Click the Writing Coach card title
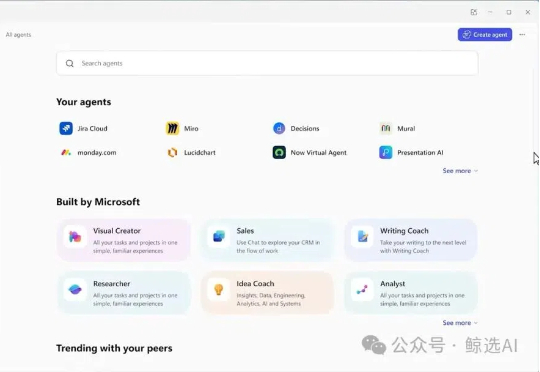This screenshot has width=540, height=372. pos(404,231)
